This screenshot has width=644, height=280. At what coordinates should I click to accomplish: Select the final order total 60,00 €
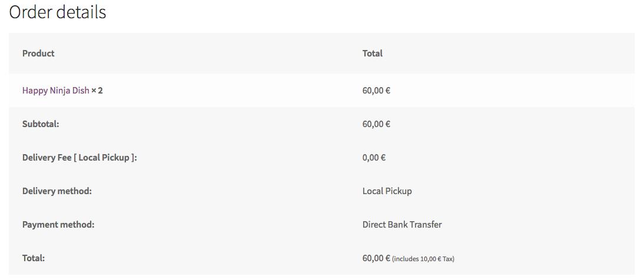[376, 258]
